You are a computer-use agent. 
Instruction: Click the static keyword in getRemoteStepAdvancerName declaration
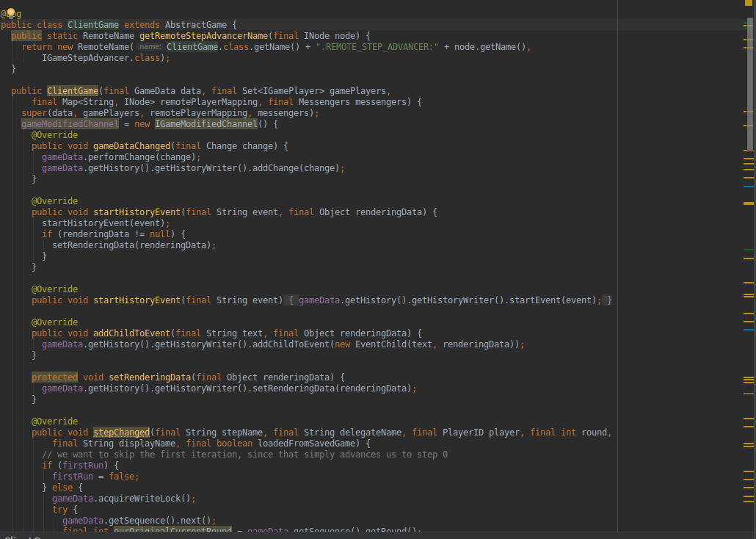tap(62, 36)
